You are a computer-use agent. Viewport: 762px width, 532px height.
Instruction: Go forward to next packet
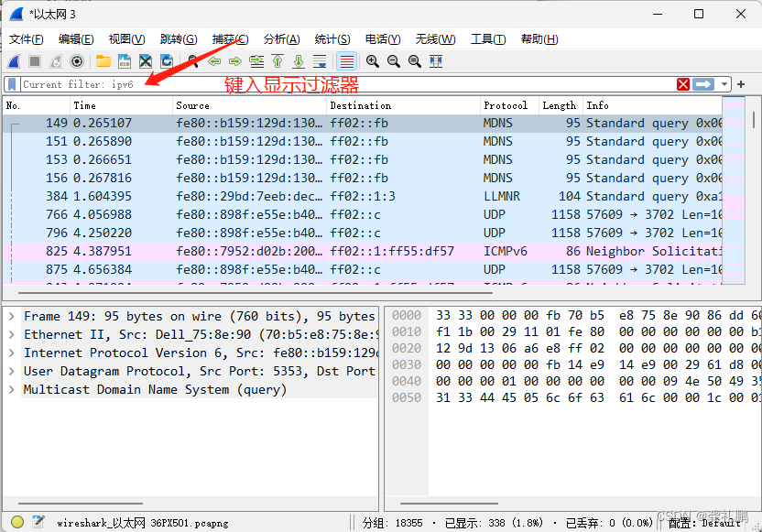click(x=235, y=61)
